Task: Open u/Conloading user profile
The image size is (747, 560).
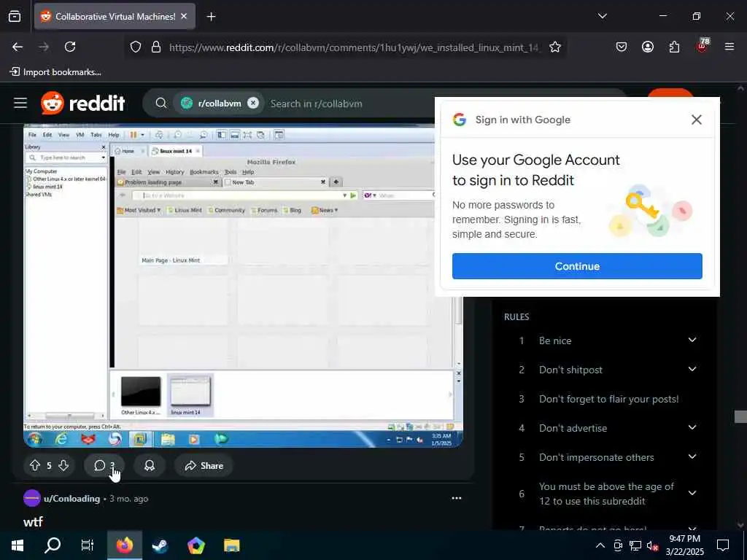Action: 72,499
